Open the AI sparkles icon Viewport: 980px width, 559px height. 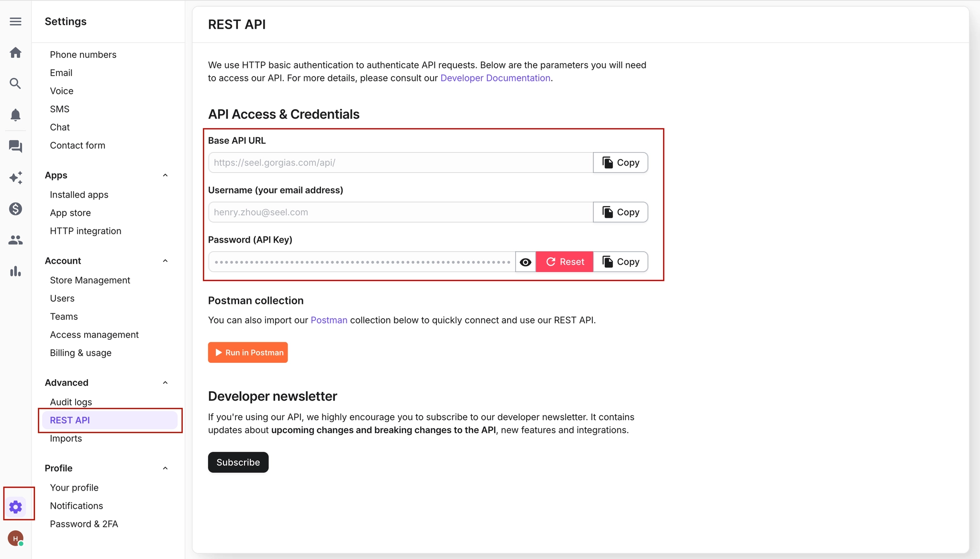click(x=15, y=178)
